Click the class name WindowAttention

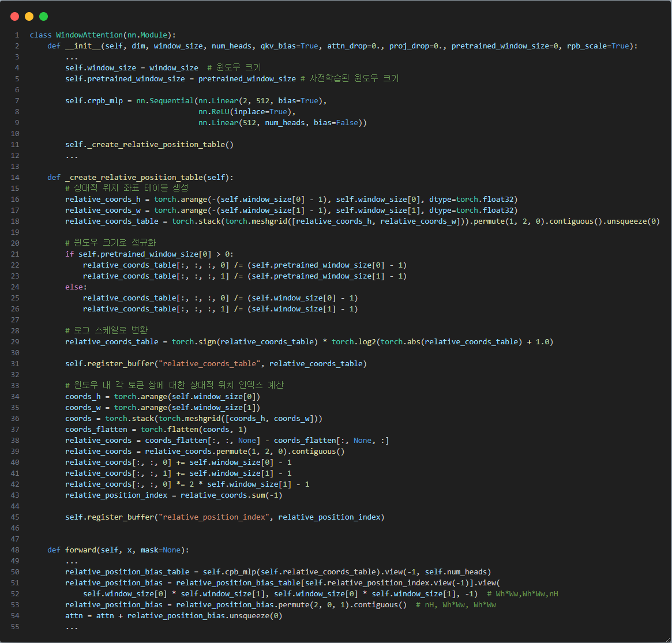(89, 35)
